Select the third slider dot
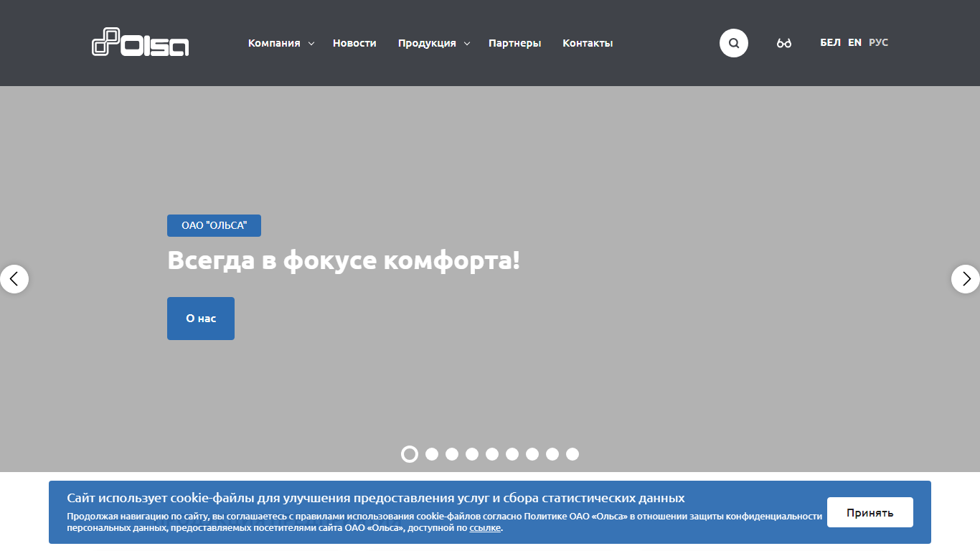Image resolution: width=980 pixels, height=551 pixels. pyautogui.click(x=452, y=454)
